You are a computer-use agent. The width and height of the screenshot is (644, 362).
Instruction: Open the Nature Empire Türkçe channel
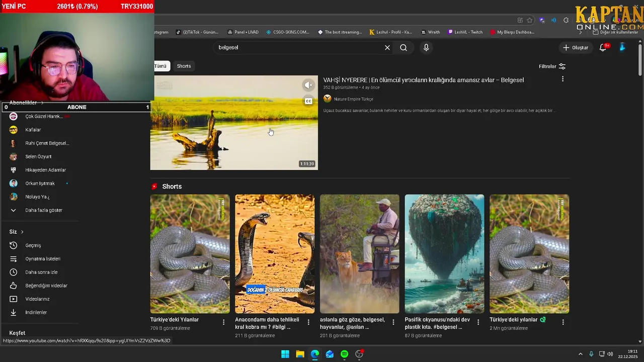[353, 99]
